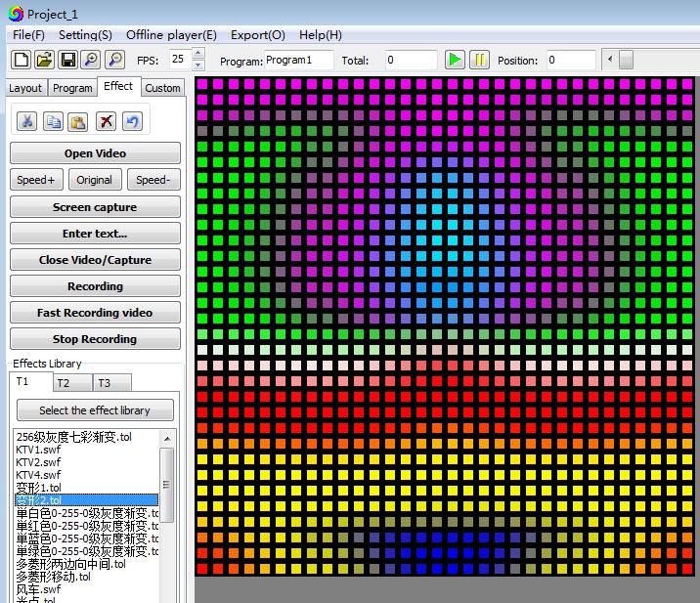Select 单绿色0-255-0级灰度渐变 effect
The image size is (700, 603).
87,551
